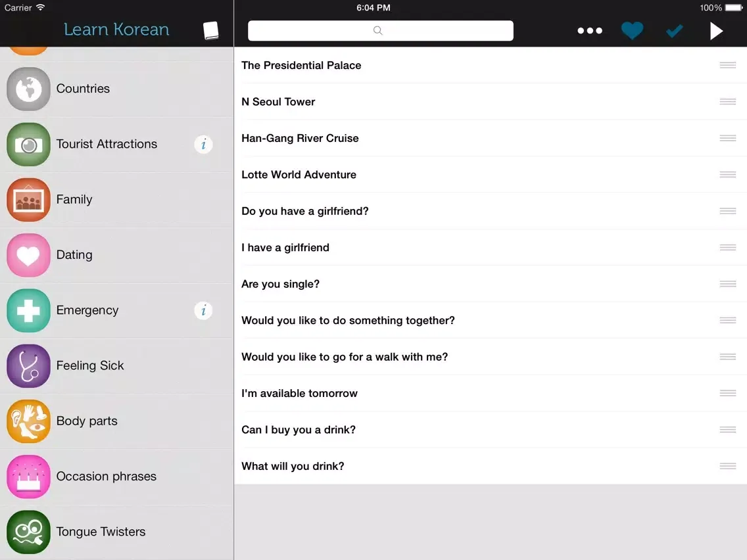Open the Dating heart icon
This screenshot has width=747, height=560.
[28, 255]
